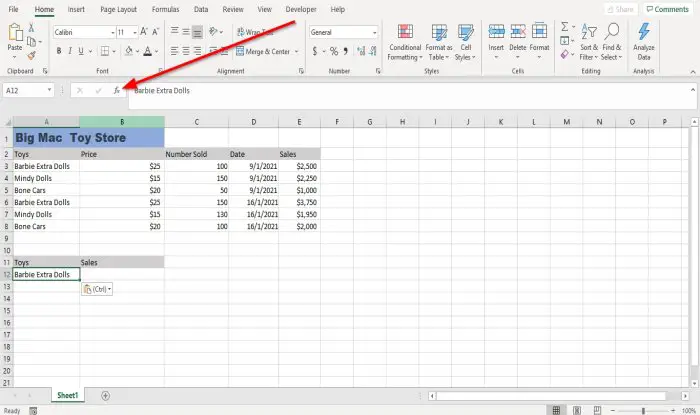
Task: Click the Format Painter brush icon
Action: 31,56
